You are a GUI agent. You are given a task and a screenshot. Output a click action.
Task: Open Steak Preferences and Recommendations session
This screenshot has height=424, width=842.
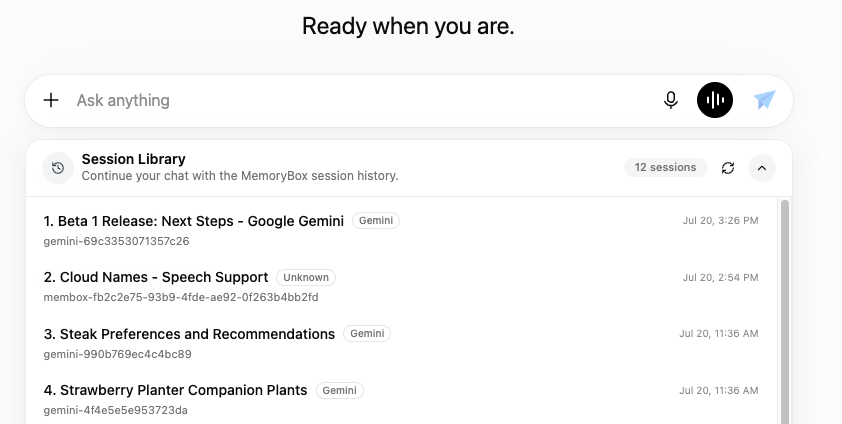(401, 343)
